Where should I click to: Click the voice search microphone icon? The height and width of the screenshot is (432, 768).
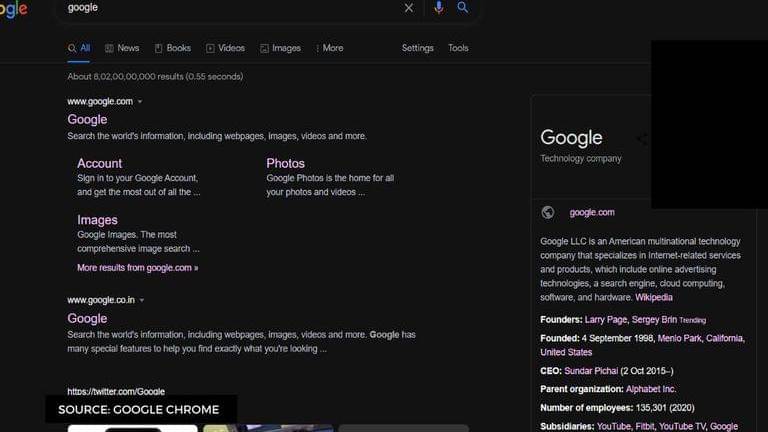click(438, 8)
